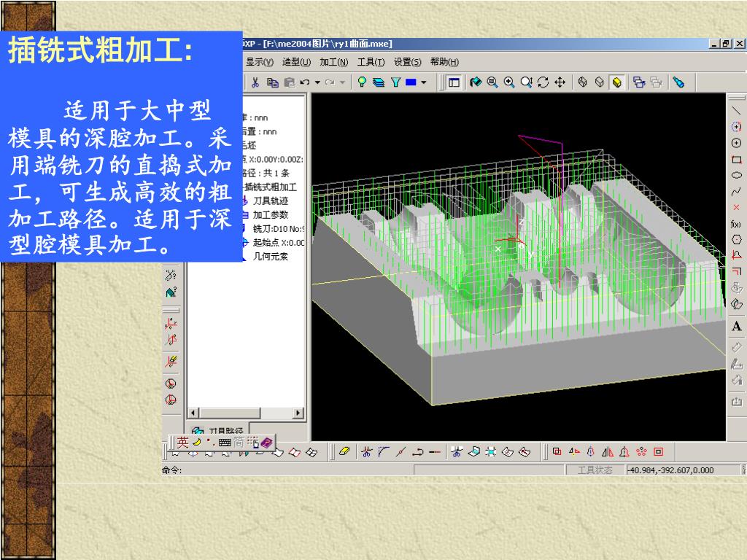
Task: Click the IME soft keyboard icon
Action: tap(225, 443)
